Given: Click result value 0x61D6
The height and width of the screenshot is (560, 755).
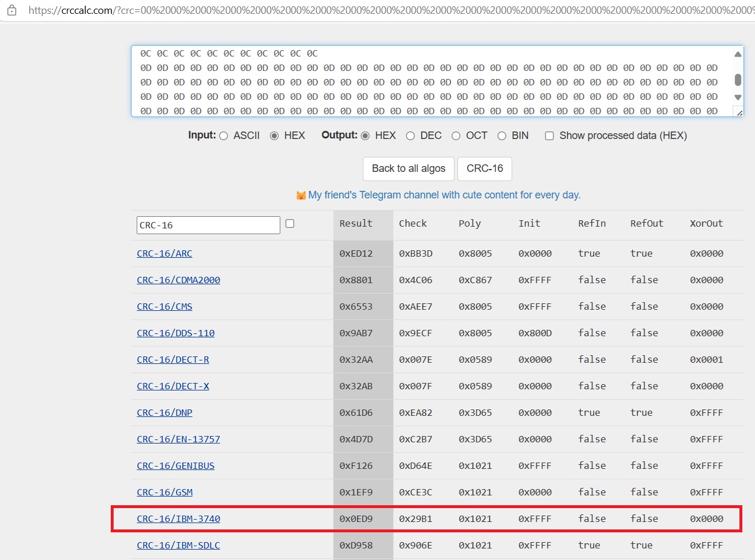Looking at the screenshot, I should click(x=356, y=412).
